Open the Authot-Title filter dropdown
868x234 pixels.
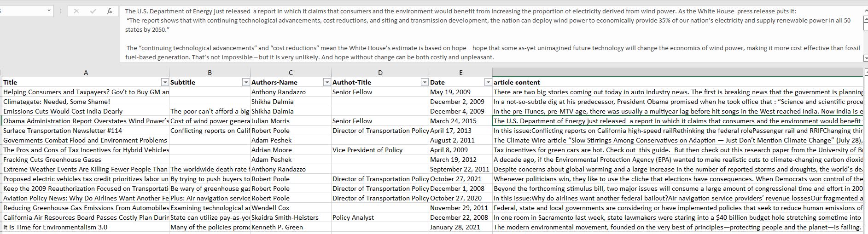tap(425, 82)
